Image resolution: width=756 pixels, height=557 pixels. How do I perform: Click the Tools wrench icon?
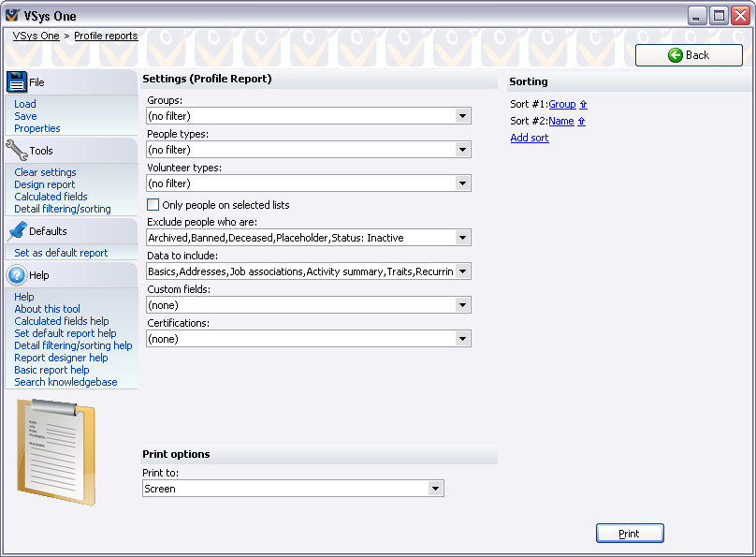pos(17,150)
